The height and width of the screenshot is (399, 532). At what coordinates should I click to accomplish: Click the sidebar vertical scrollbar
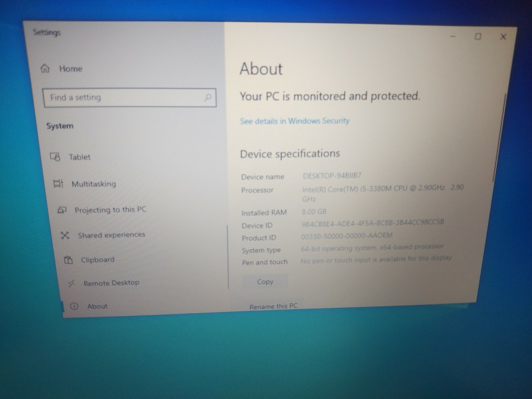tap(228, 257)
